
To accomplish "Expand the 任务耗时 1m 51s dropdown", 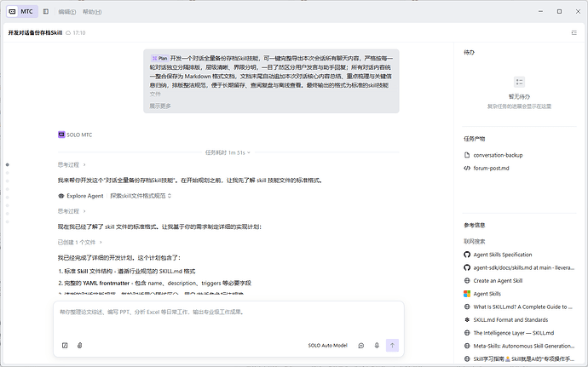I will click(228, 152).
